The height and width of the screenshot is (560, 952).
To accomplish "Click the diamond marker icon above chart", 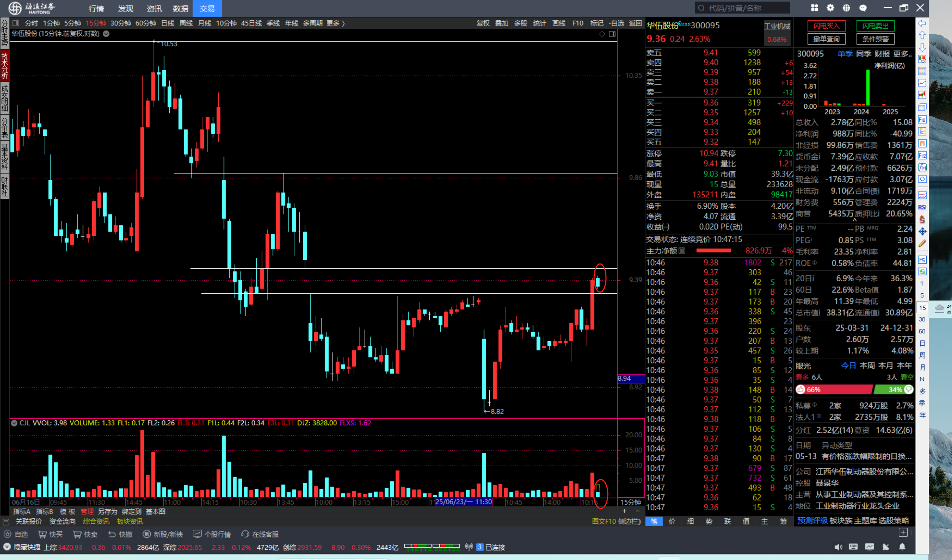I will (x=602, y=34).
